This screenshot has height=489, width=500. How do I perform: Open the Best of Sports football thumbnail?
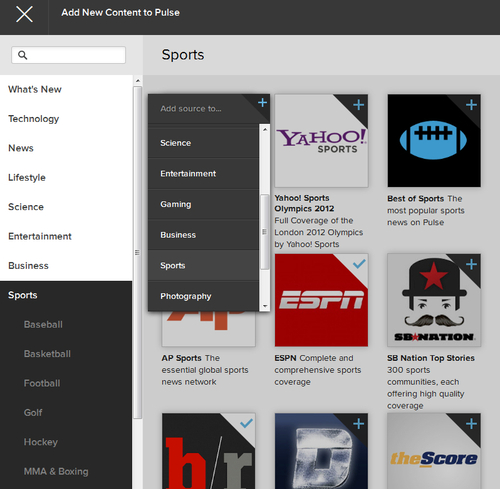(x=434, y=141)
